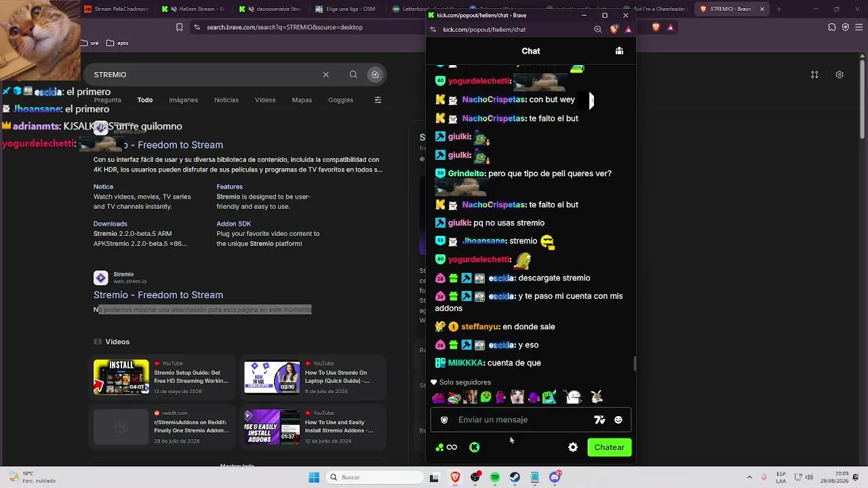Open the Notice sitelink under Stremio result

[103, 187]
